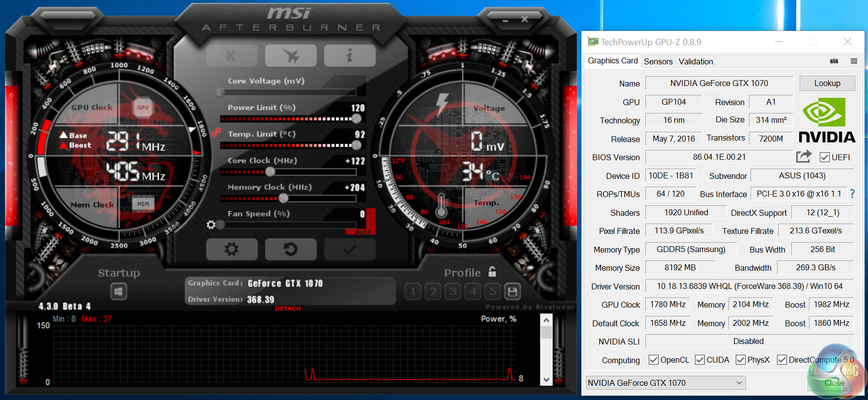The width and height of the screenshot is (868, 400).
Task: Toggle the OpenCL checkbox
Action: coord(654,360)
